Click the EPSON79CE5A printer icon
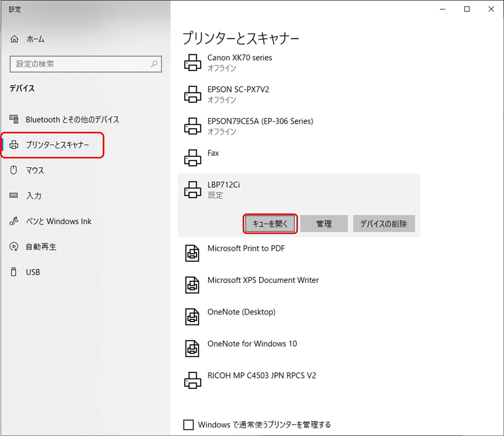 point(192,126)
